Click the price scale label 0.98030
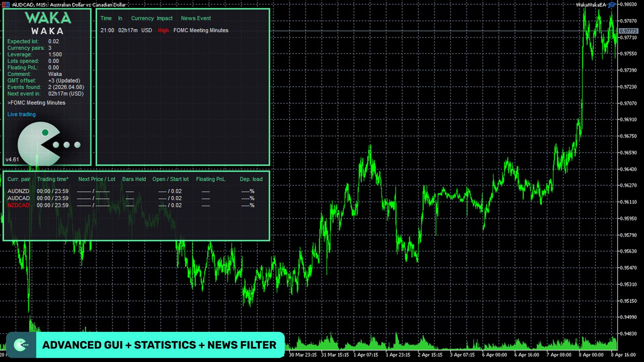The height and width of the screenshot is (362, 644). tap(628, 4)
